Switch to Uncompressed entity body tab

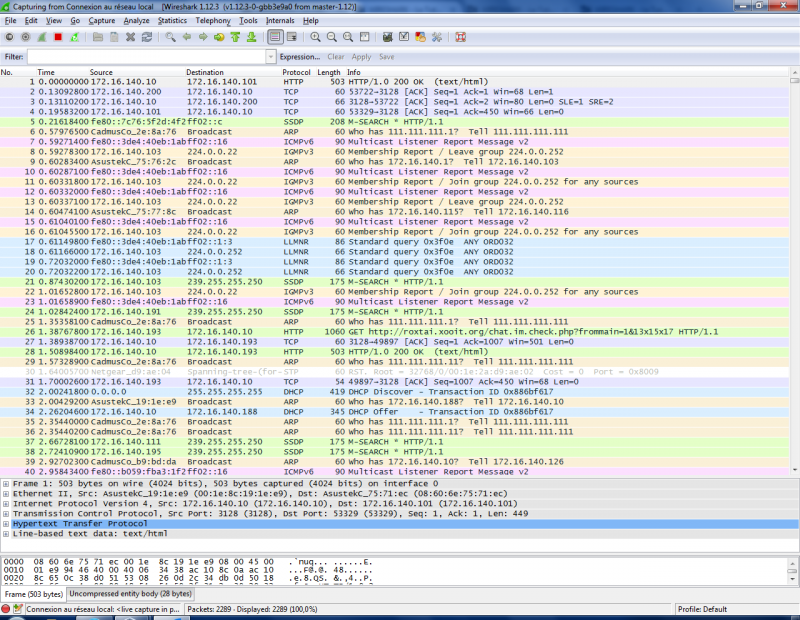point(130,593)
